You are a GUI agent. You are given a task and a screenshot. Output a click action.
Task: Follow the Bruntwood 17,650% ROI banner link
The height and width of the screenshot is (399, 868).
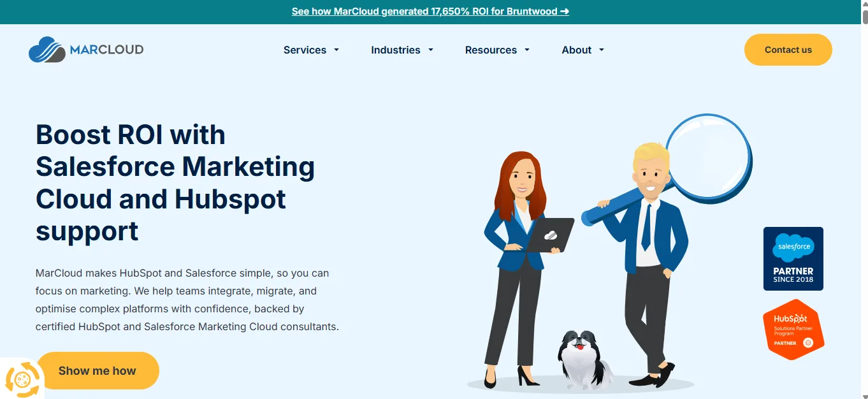430,11
